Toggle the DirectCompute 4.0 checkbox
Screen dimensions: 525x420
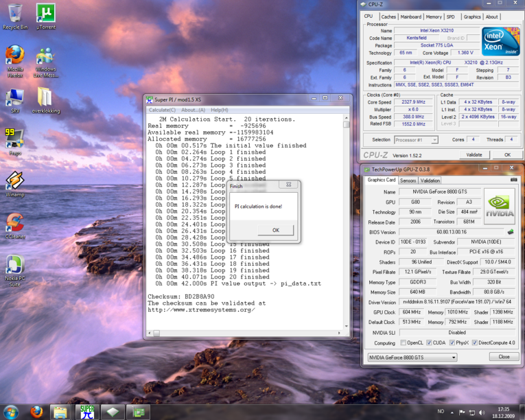[474, 342]
